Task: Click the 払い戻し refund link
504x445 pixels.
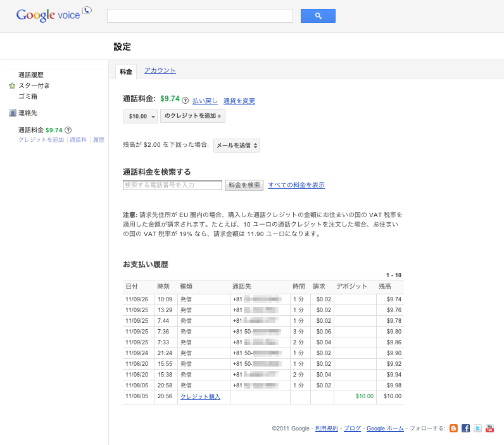Action: pyautogui.click(x=205, y=101)
